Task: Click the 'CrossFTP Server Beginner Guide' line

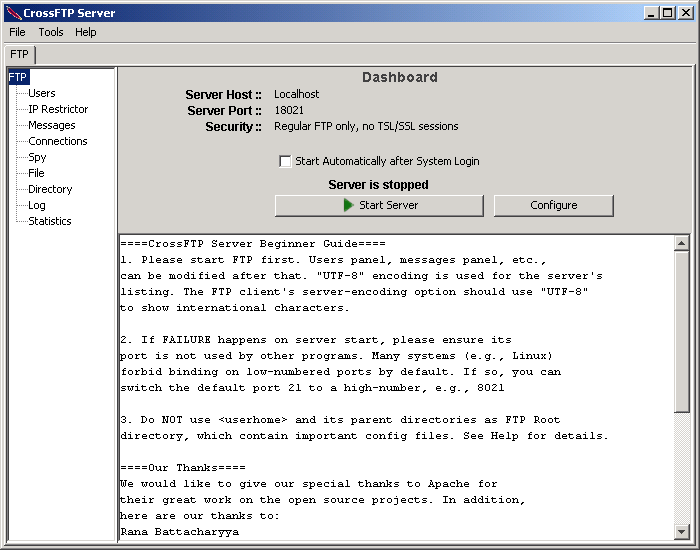Action: (x=253, y=244)
